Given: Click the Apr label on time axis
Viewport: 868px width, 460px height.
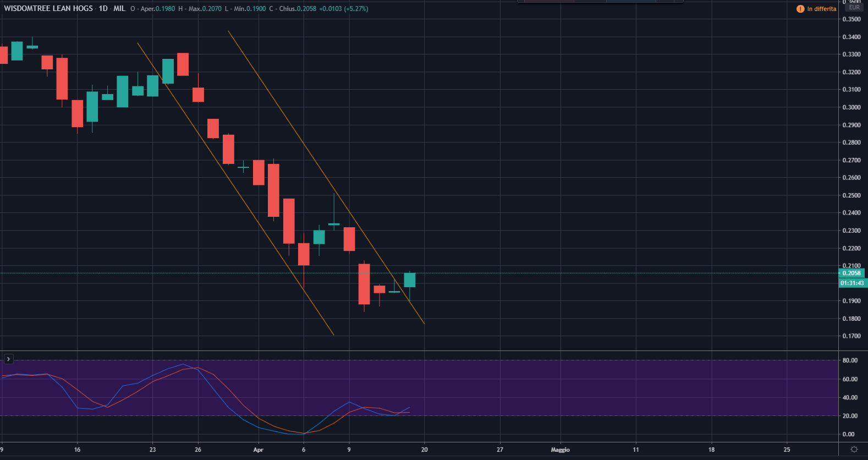Looking at the screenshot, I should pos(259,450).
